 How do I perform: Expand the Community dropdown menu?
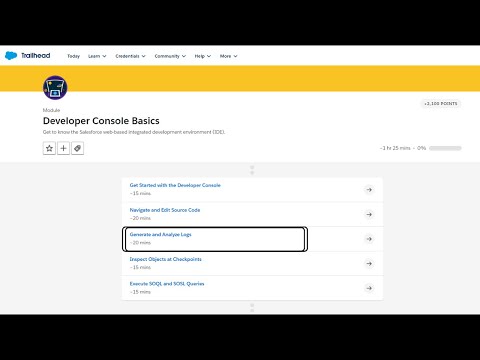coord(170,56)
